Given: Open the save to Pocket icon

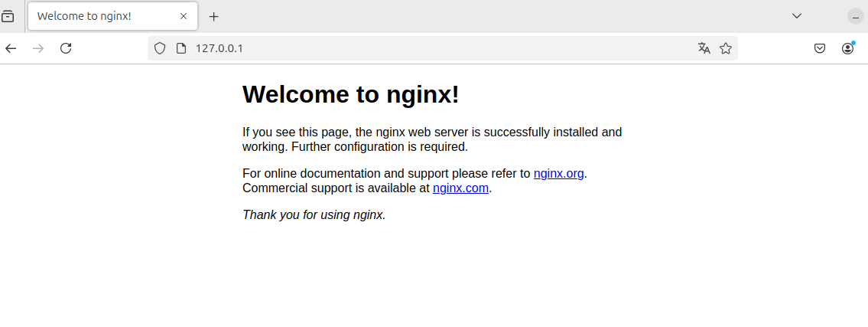Looking at the screenshot, I should [820, 48].
